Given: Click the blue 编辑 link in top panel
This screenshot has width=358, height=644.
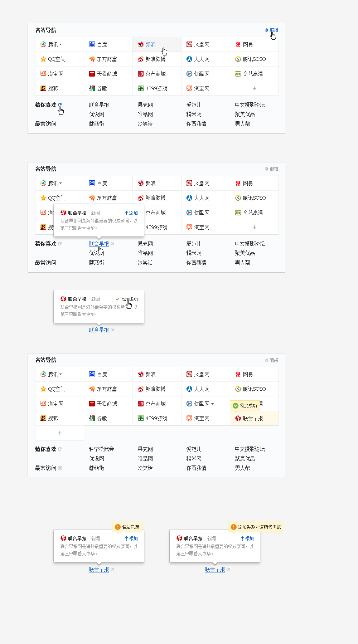Looking at the screenshot, I should [274, 30].
